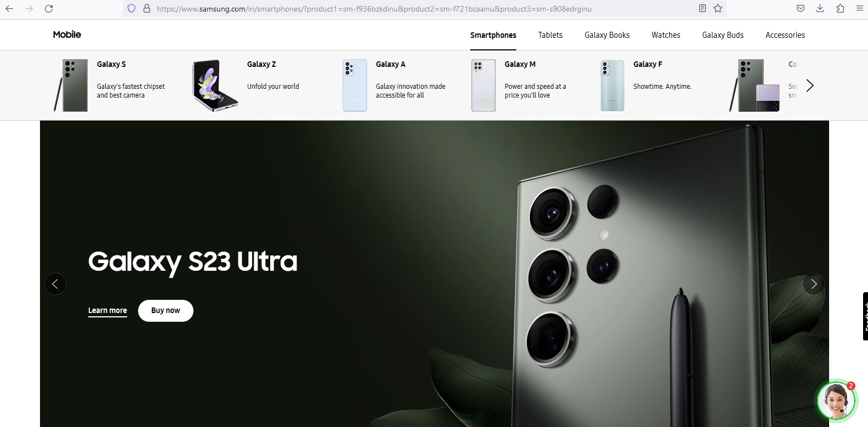Screen dimensions: 868x427
Task: Click the Buy now button
Action: 165,310
